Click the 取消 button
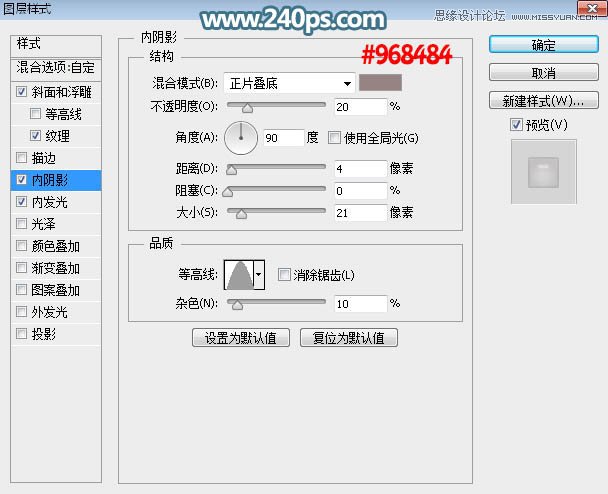 (544, 73)
